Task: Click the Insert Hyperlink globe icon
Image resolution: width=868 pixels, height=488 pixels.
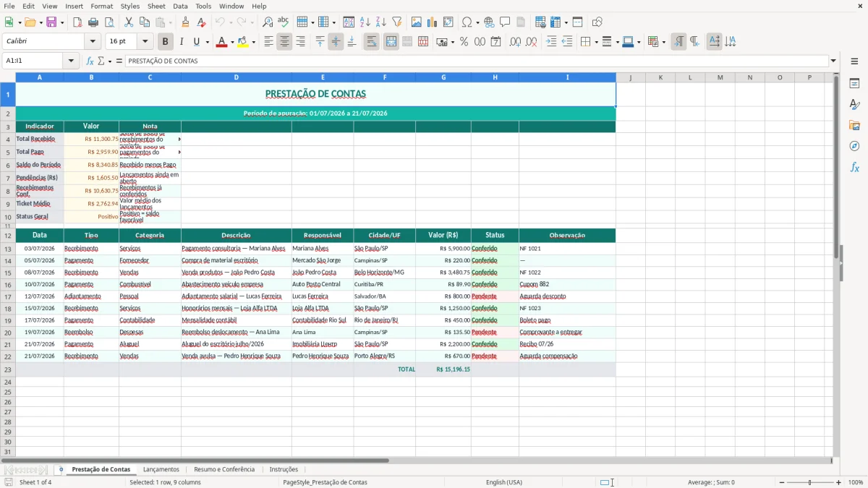Action: click(489, 22)
